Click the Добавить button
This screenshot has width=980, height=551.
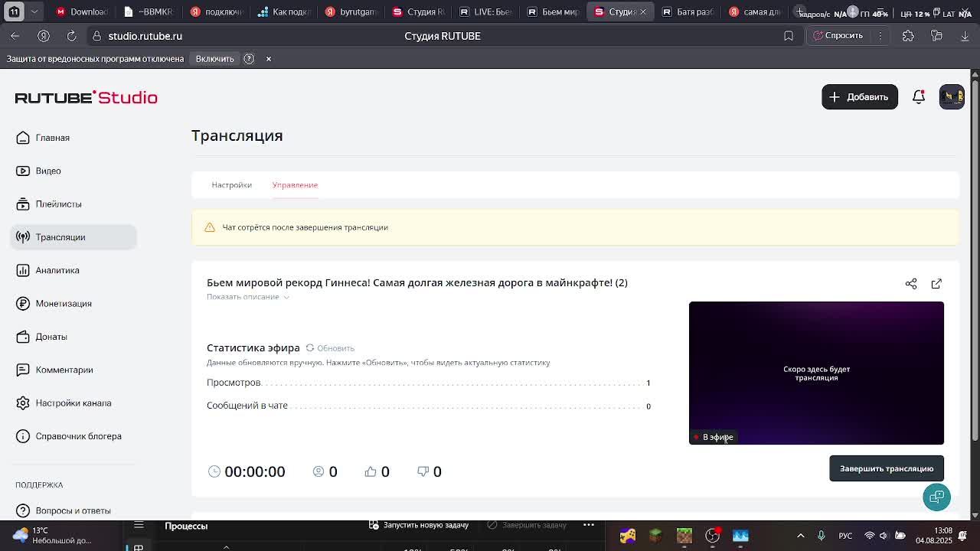[860, 97]
